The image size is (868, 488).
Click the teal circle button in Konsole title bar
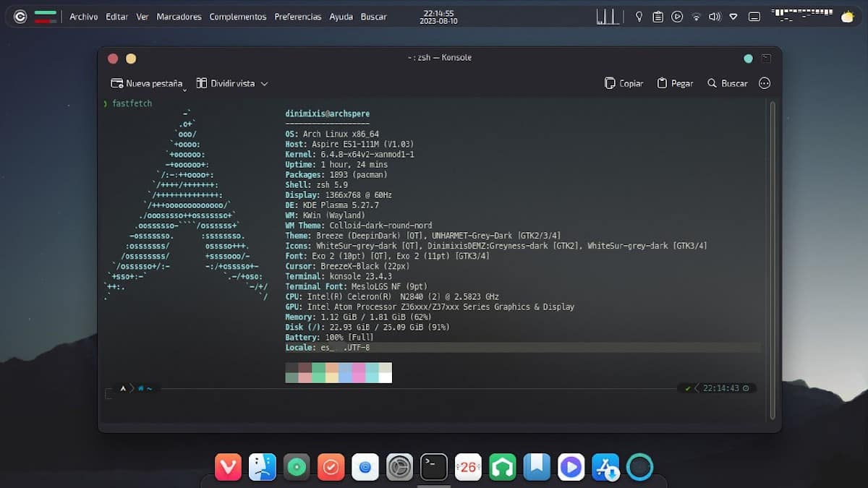tap(748, 58)
